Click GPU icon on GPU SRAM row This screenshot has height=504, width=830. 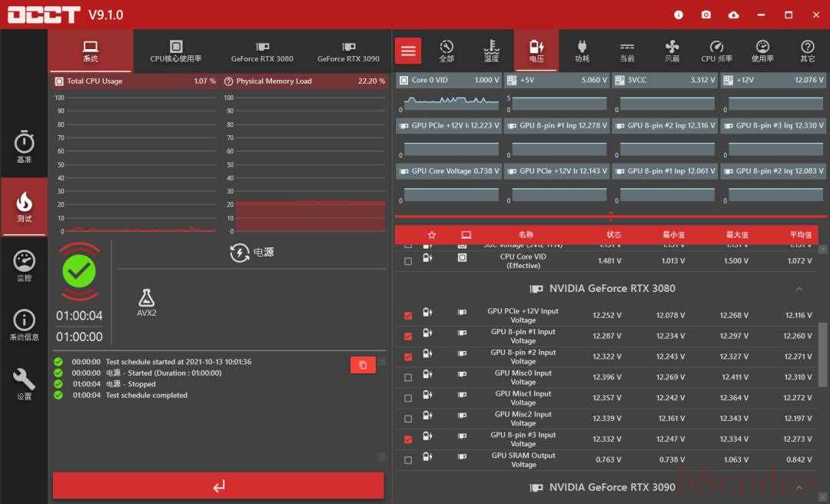[x=462, y=457]
